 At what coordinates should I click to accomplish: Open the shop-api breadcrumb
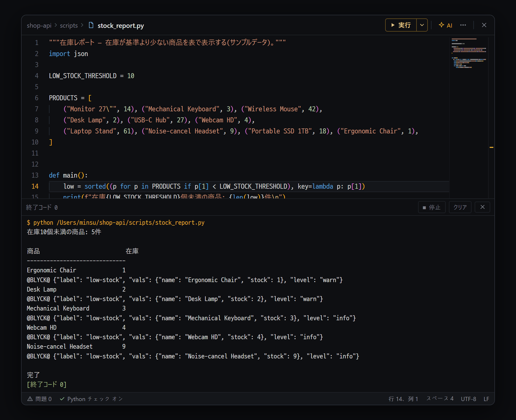(39, 26)
